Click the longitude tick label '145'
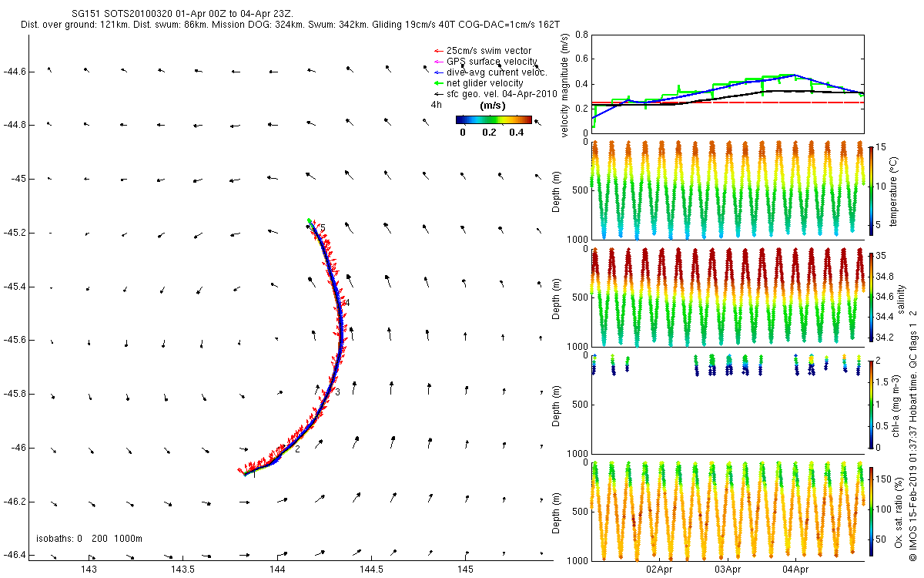924x578 pixels. (465, 569)
